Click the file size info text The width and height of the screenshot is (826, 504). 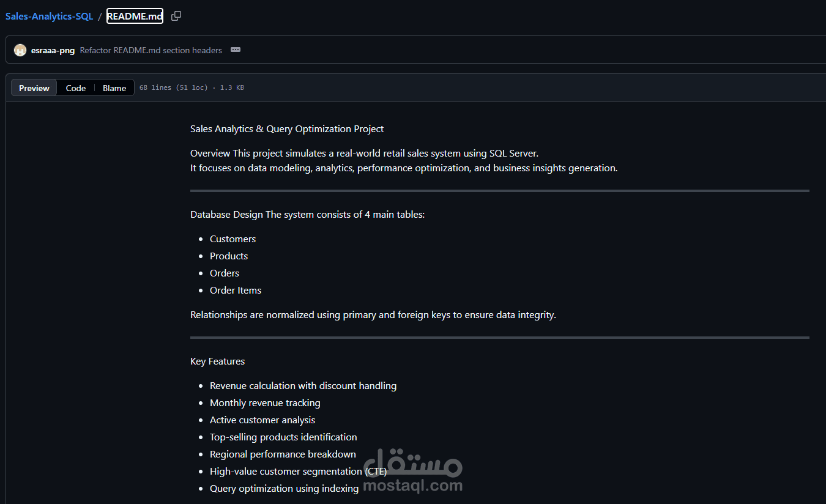[192, 88]
